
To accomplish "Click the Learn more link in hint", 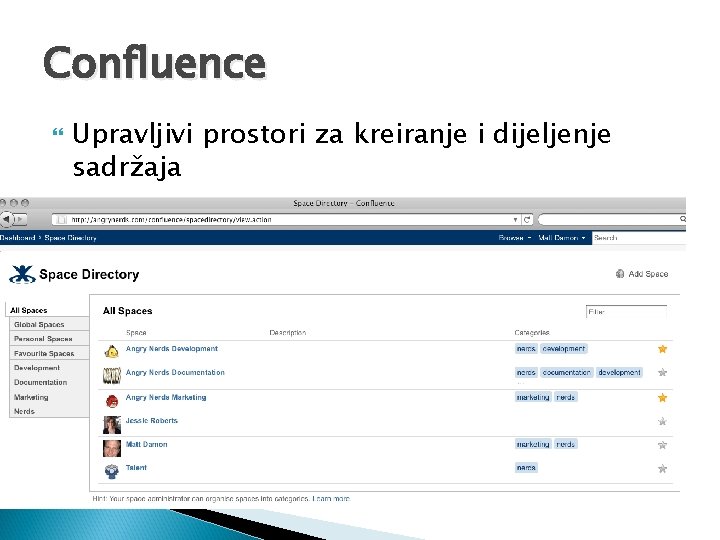I will [x=331, y=498].
